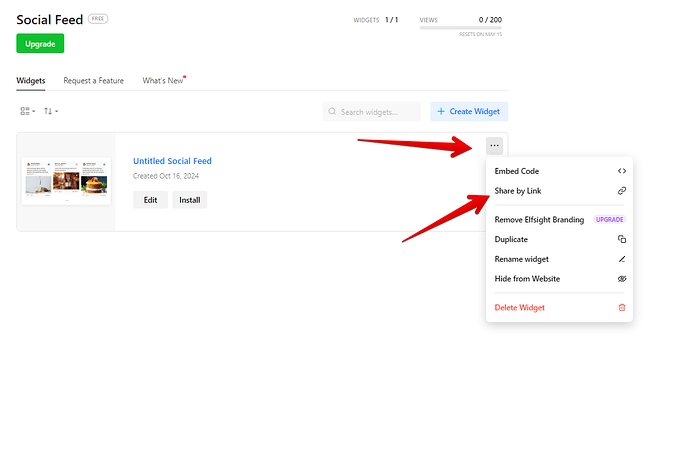Click the Embed Code brackets icon
The height and width of the screenshot is (453, 690).
pos(622,171)
